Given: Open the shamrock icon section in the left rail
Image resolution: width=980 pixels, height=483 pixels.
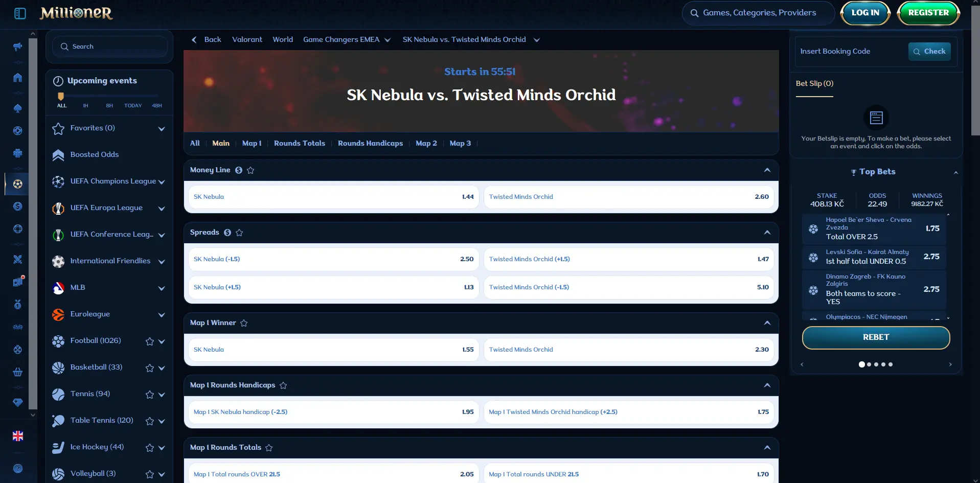Looking at the screenshot, I should point(18,153).
